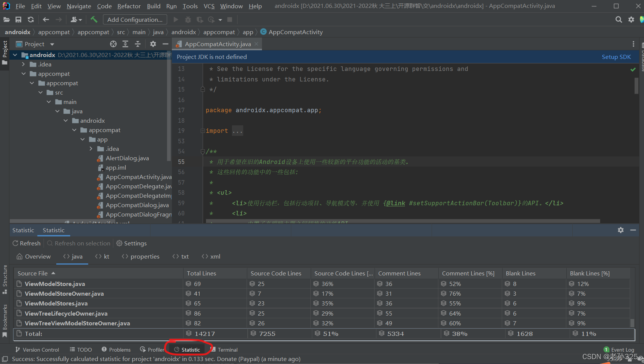The height and width of the screenshot is (364, 644).
Task: Switch to the xml statistics tab
Action: (x=211, y=257)
